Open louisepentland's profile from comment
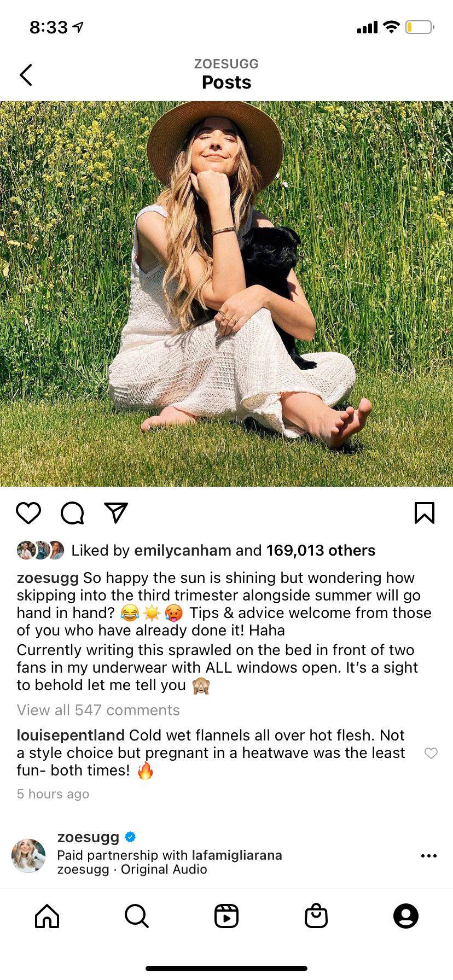This screenshot has width=453, height=980. pyautogui.click(x=71, y=735)
